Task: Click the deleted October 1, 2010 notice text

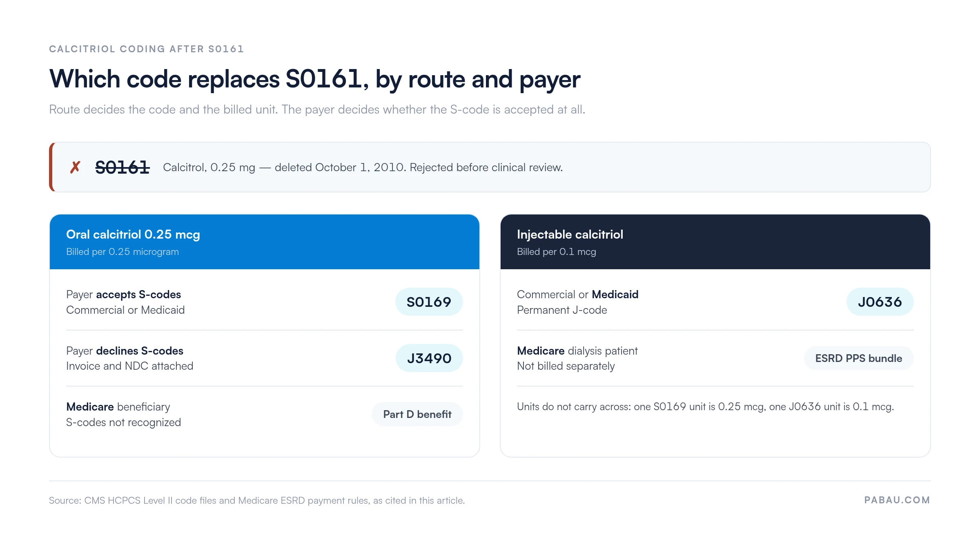Action: pos(363,168)
